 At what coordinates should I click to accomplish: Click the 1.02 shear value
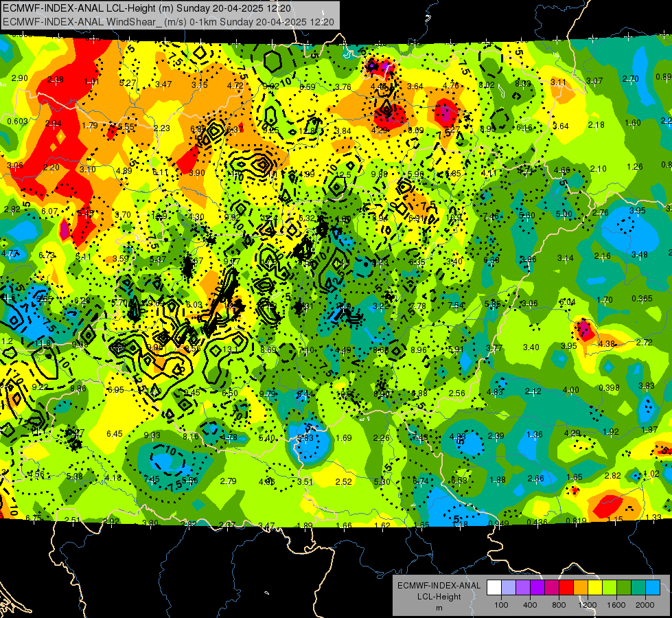651,474
